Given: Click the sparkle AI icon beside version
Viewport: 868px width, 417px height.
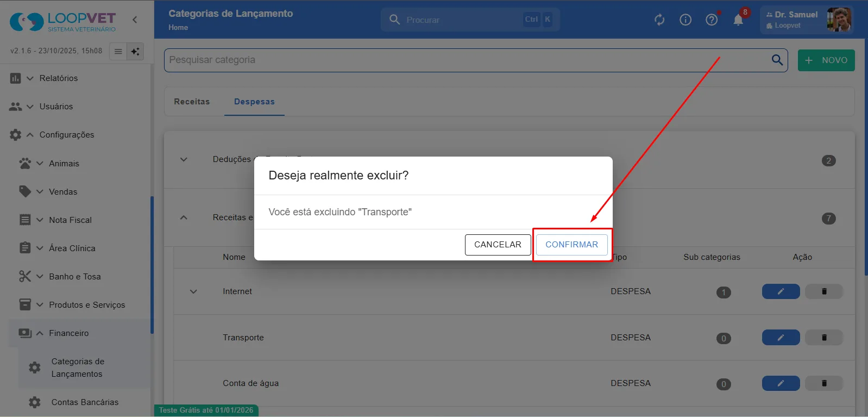Looking at the screenshot, I should pos(135,51).
